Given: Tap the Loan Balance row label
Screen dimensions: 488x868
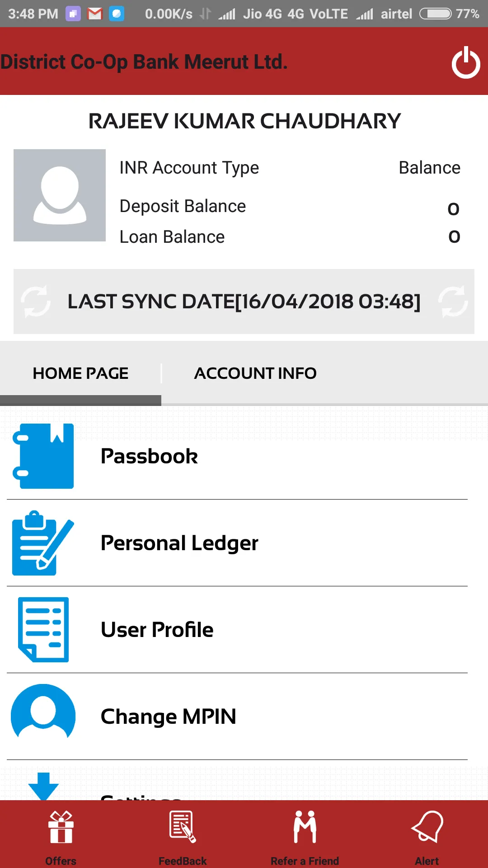Looking at the screenshot, I should coord(172,237).
